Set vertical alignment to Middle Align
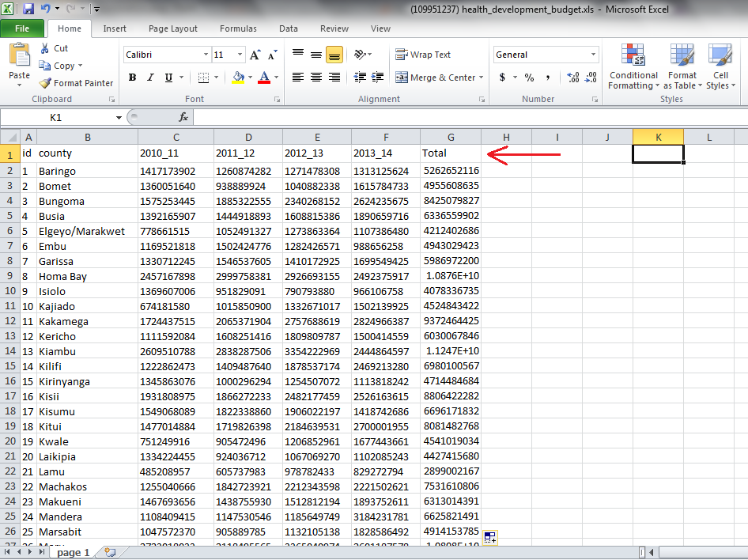748x560 pixels. 315,55
